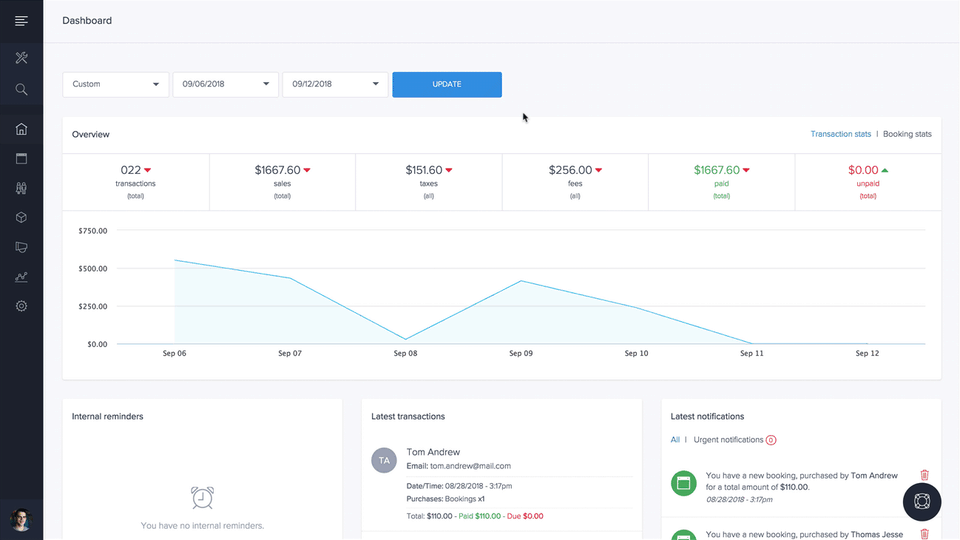
Task: Open the settings gear icon in sidebar
Action: click(21, 306)
